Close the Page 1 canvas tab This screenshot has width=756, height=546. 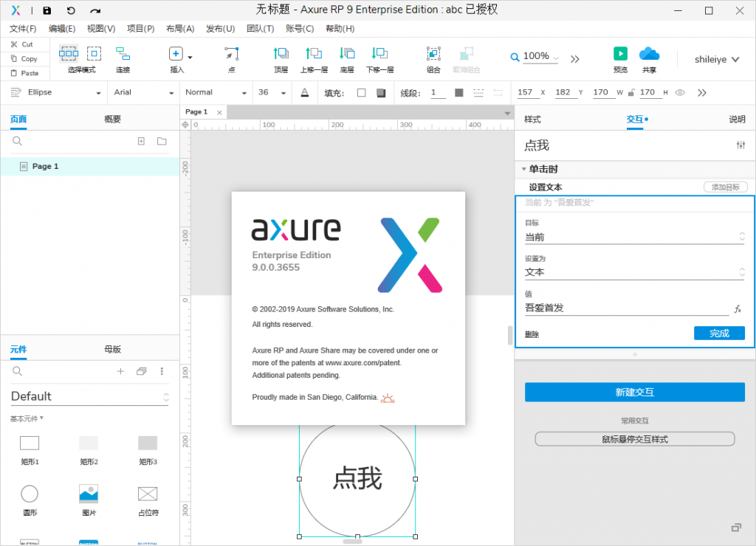coord(219,112)
